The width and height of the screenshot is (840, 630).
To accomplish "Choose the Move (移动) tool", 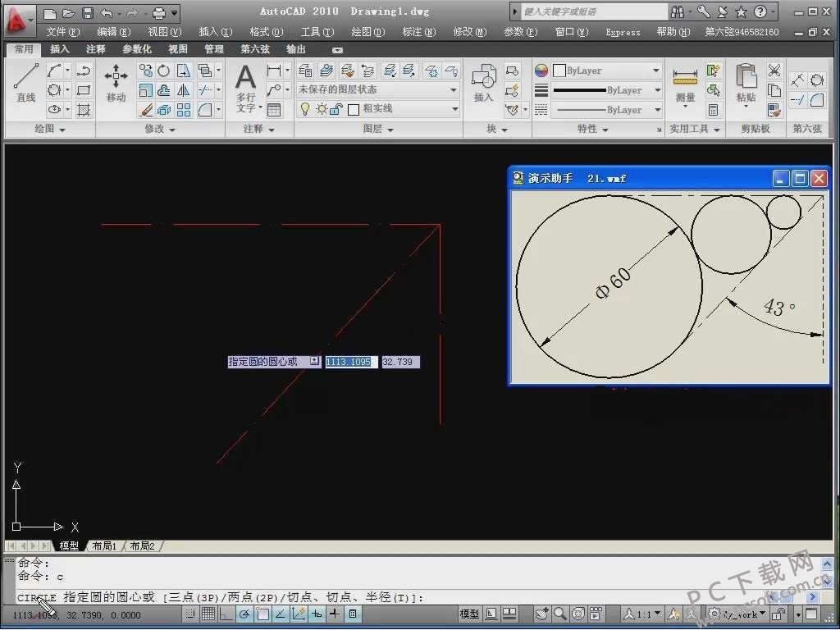I will pos(116,82).
